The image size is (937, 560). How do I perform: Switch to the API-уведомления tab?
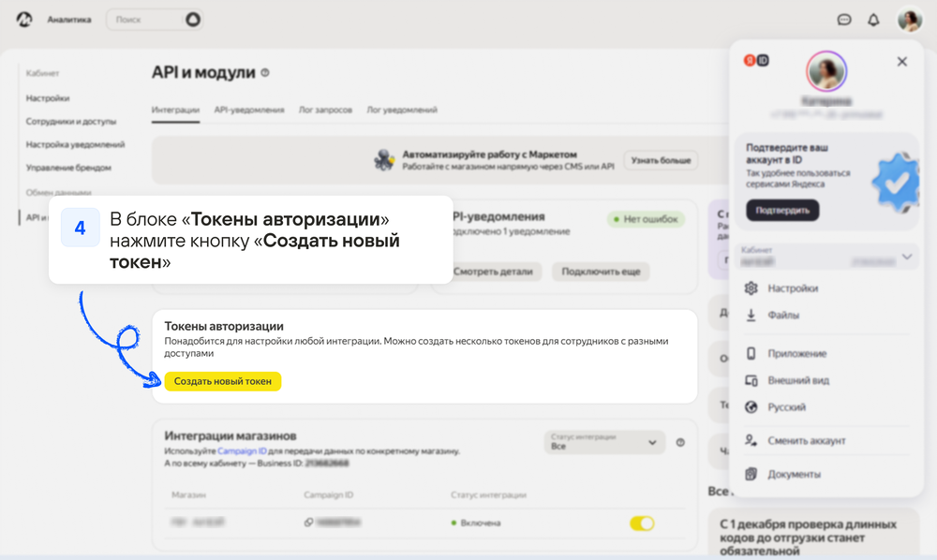(249, 110)
